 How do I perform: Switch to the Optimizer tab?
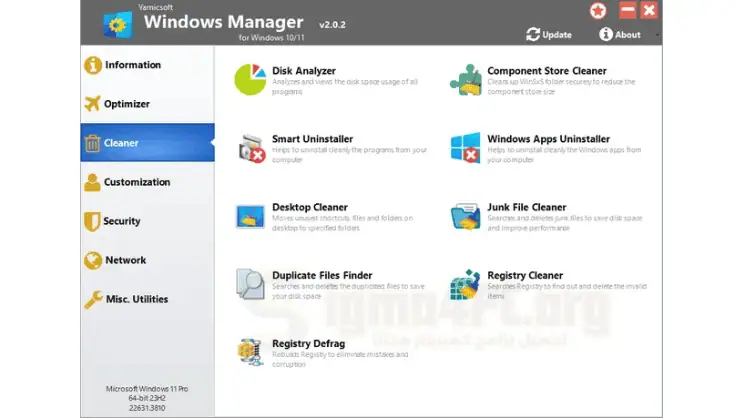tap(147, 104)
